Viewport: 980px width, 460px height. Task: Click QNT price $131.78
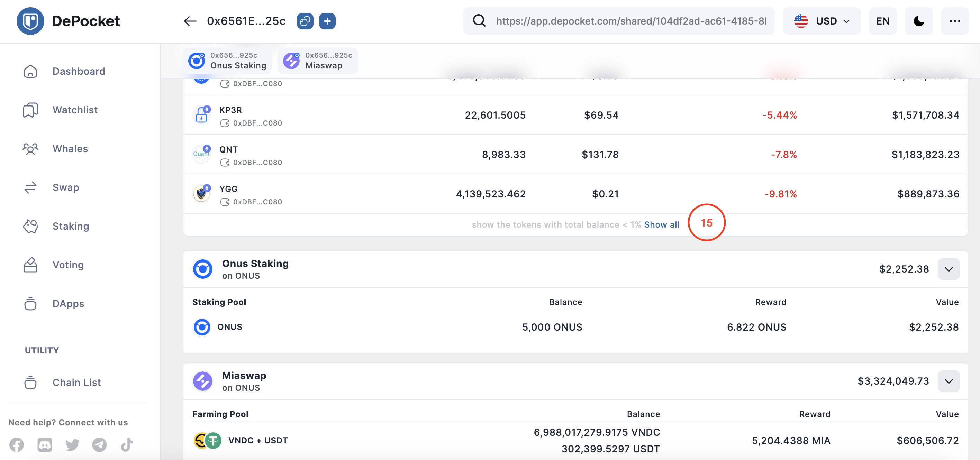600,154
